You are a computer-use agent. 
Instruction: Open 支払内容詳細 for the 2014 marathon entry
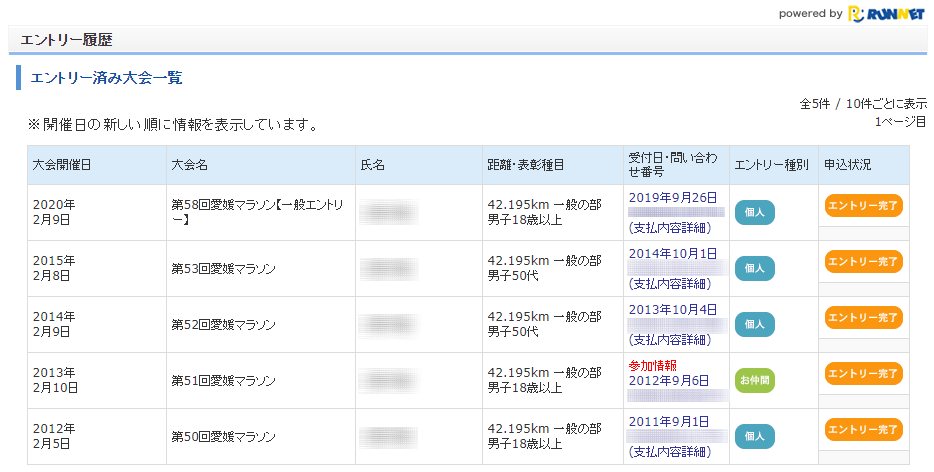pos(670,340)
